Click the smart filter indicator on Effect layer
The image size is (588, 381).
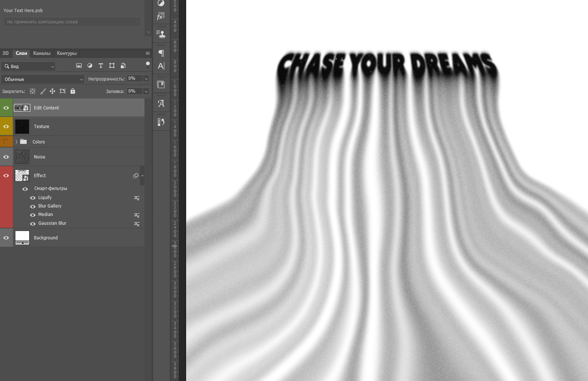click(x=136, y=176)
